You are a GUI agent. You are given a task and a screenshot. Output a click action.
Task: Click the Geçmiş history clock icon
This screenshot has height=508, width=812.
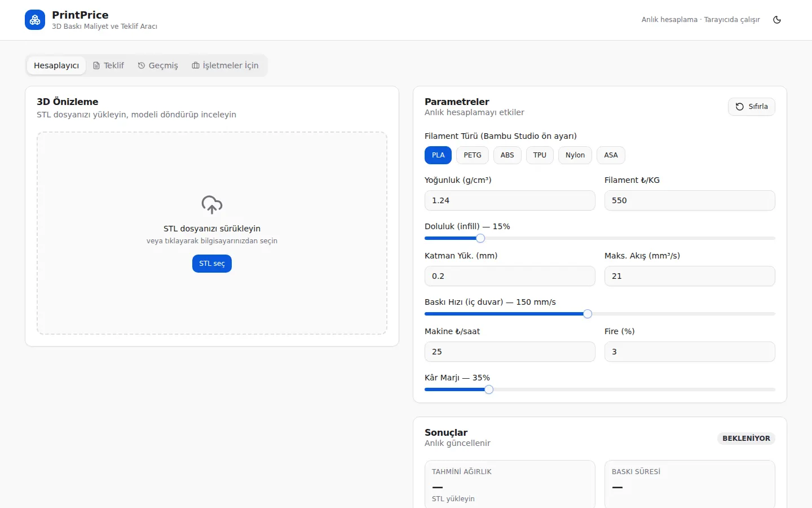[x=142, y=65]
